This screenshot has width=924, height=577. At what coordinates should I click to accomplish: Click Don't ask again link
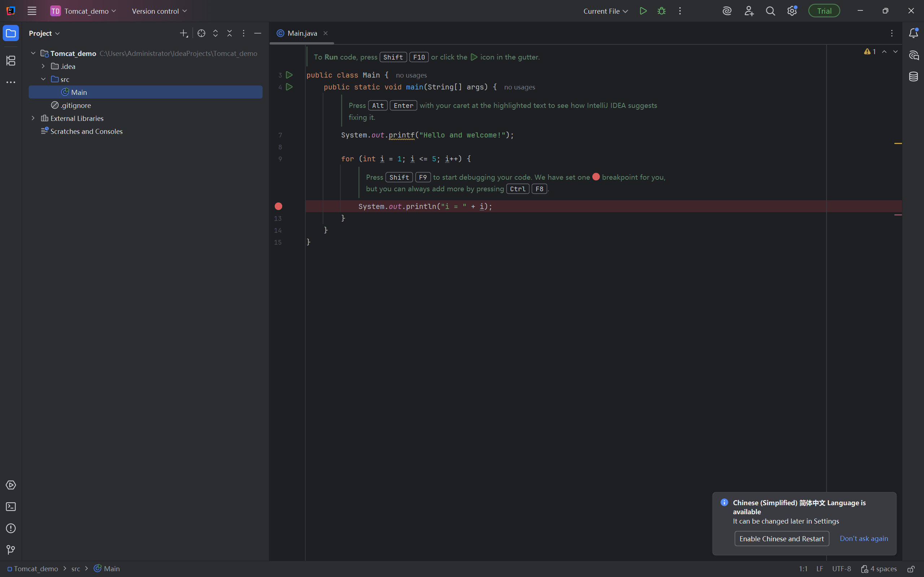point(864,538)
